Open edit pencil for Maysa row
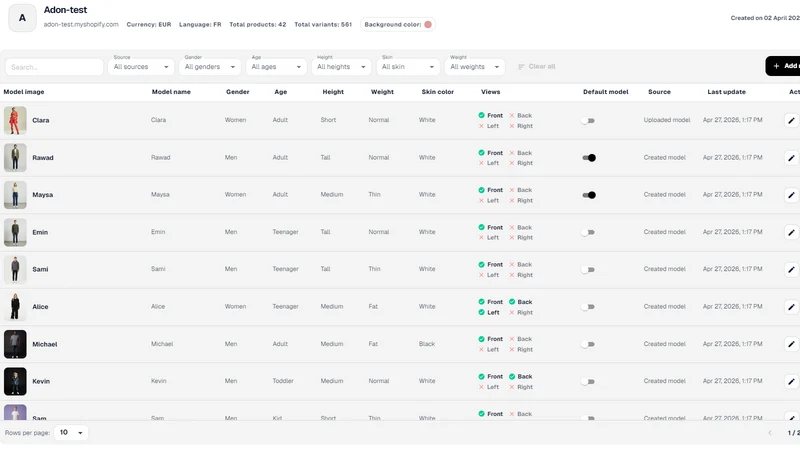800x450 pixels. click(x=791, y=195)
